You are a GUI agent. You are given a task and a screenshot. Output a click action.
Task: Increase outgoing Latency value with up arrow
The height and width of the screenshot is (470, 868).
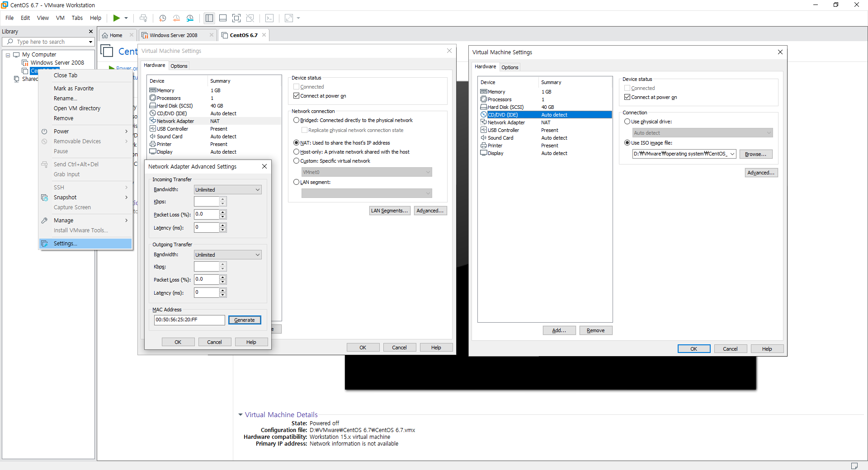(222, 291)
